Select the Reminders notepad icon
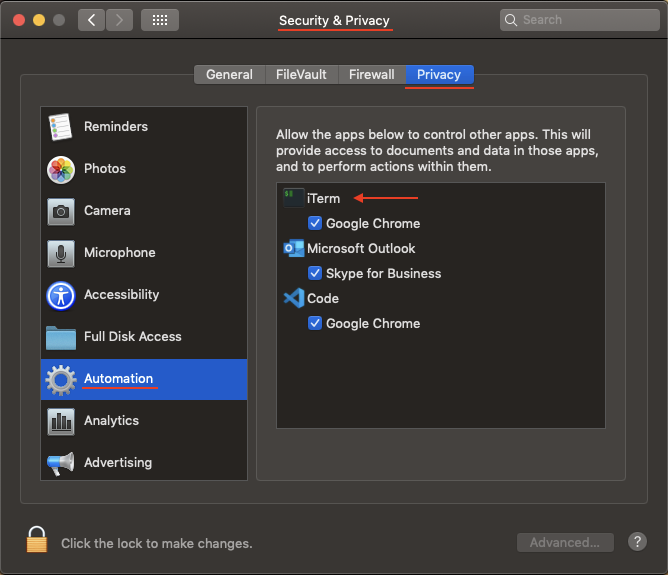 coord(60,126)
